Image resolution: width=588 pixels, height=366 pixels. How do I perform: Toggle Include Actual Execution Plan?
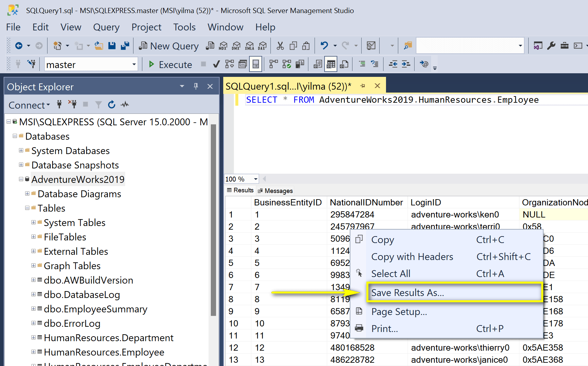click(274, 64)
